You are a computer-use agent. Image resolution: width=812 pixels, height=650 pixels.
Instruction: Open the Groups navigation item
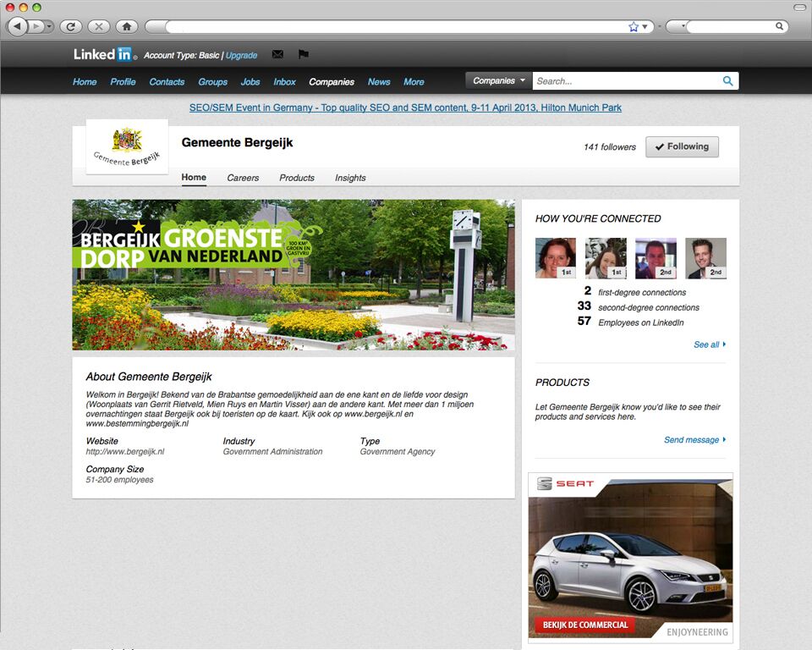(212, 82)
